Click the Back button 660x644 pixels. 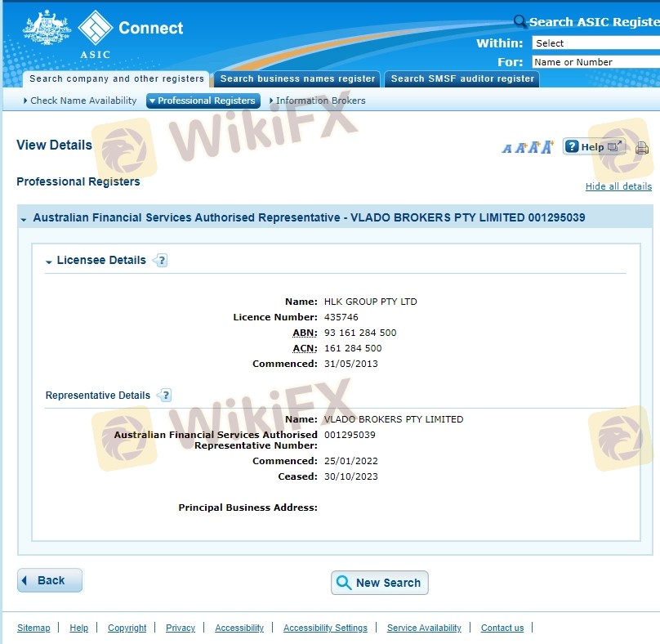pos(50,580)
